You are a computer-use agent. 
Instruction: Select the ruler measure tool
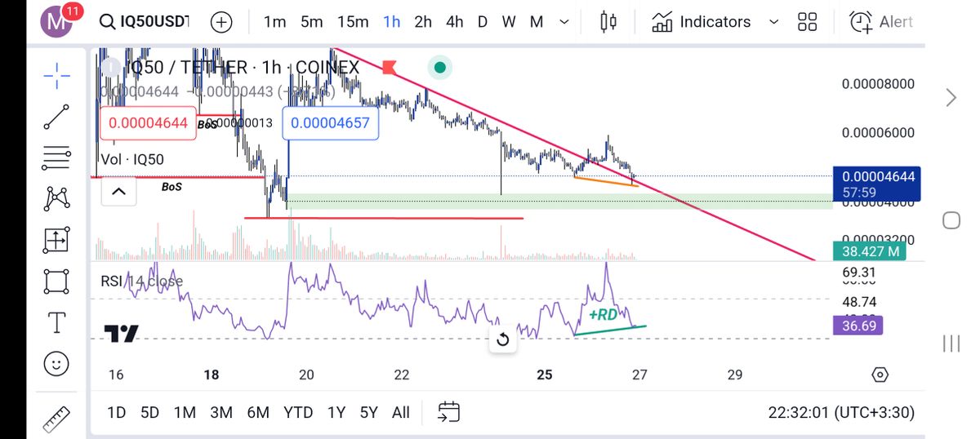[x=56, y=419]
